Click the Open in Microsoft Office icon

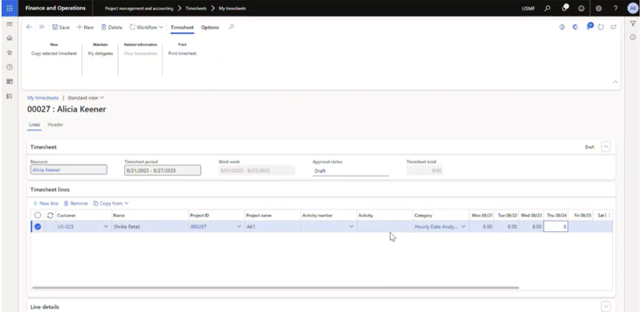click(575, 28)
